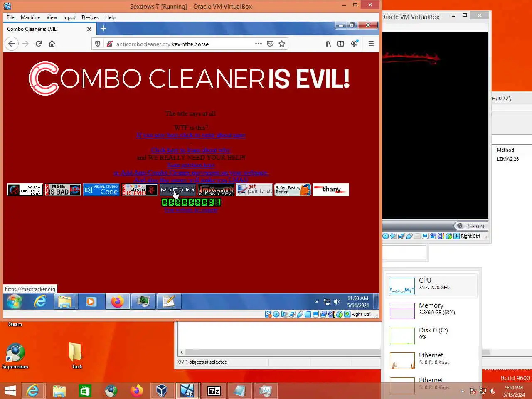Click the MadTracker badge

[x=177, y=190]
